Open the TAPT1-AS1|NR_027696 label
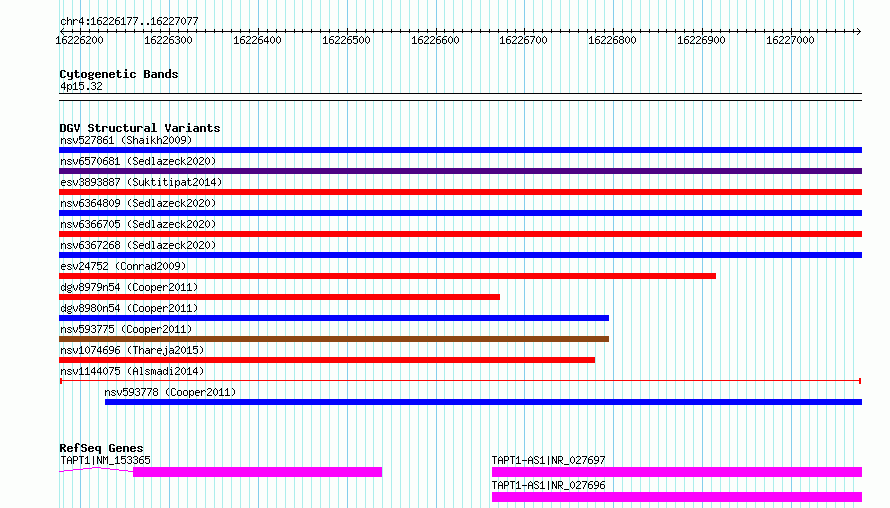The image size is (890, 508). pos(548,485)
